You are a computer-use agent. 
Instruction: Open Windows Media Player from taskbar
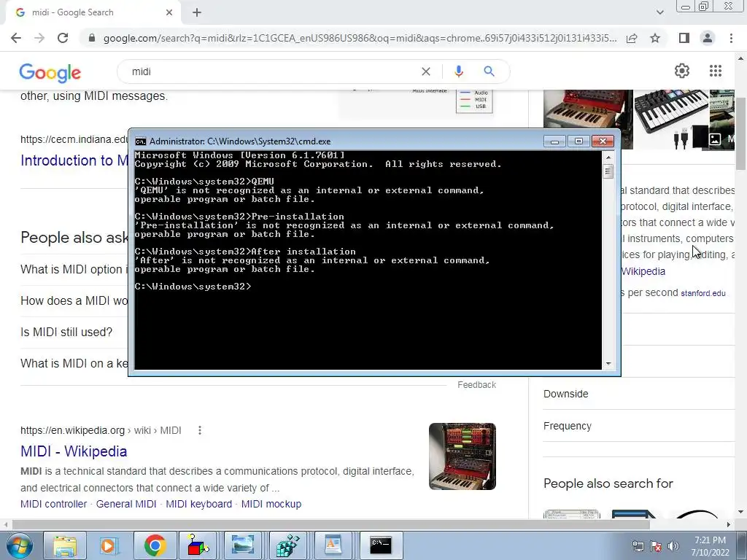pyautogui.click(x=109, y=545)
